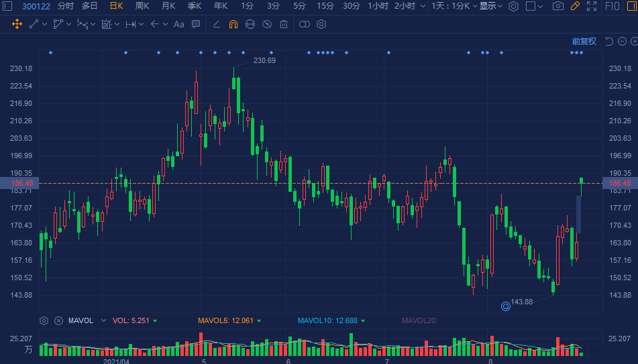Enter fullscreen with the expand icon
This screenshot has width=638, height=364.
591,6
